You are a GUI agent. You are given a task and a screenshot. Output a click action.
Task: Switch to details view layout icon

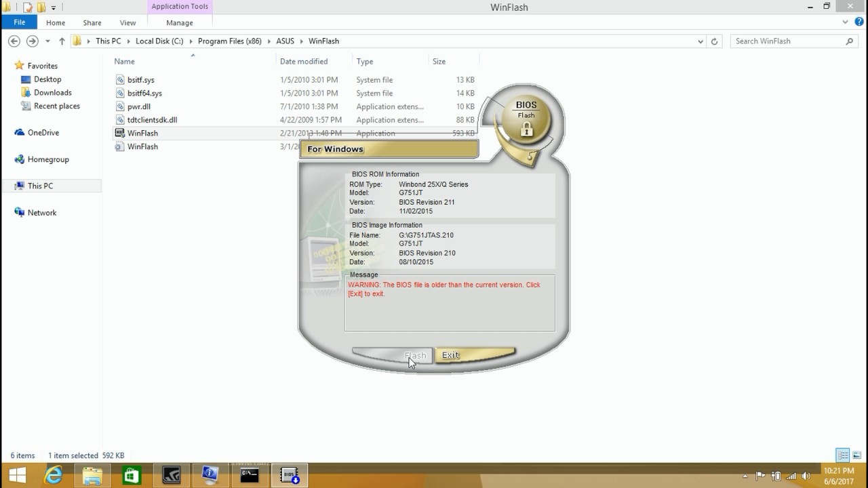tap(843, 455)
